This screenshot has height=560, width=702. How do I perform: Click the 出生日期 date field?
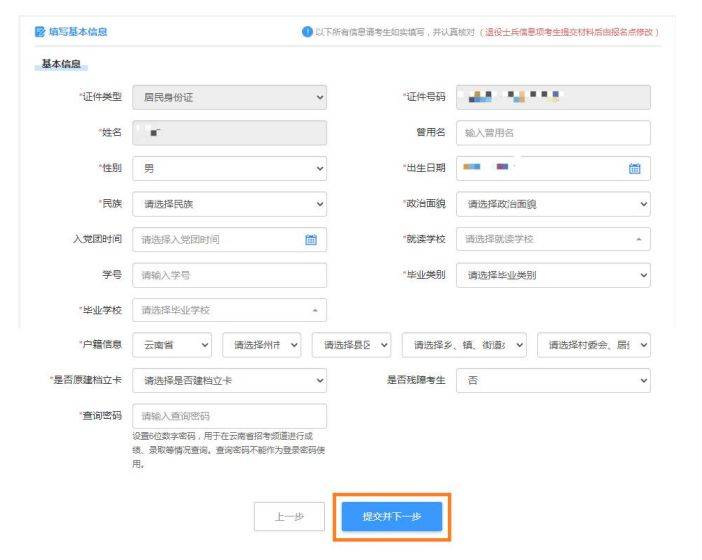pyautogui.click(x=553, y=168)
